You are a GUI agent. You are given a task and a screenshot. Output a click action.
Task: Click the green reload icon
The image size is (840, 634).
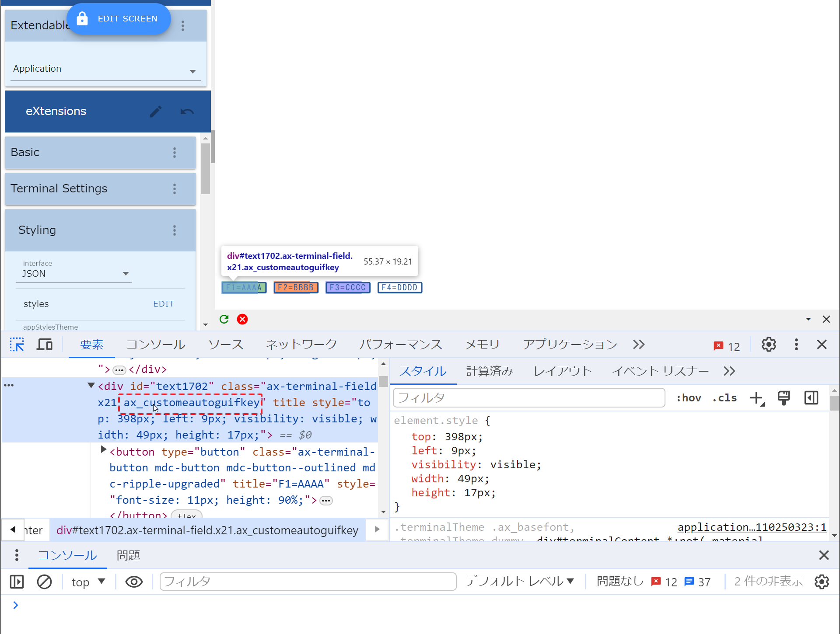224,319
